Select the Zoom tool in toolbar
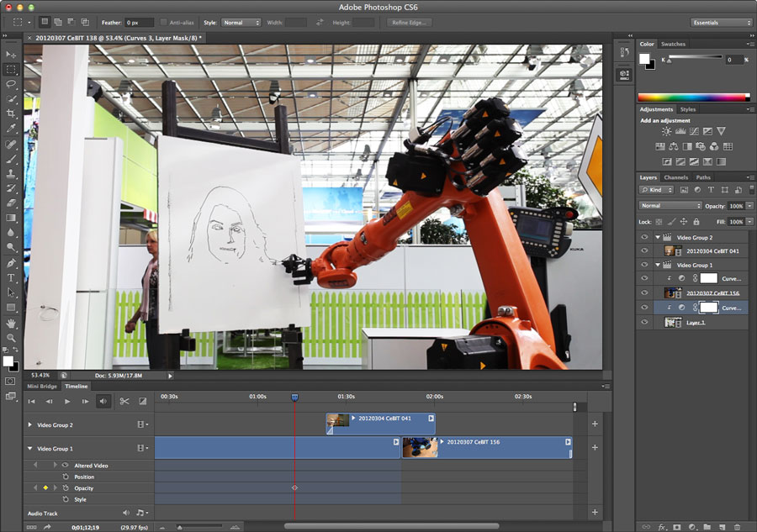The image size is (757, 532). (12, 337)
